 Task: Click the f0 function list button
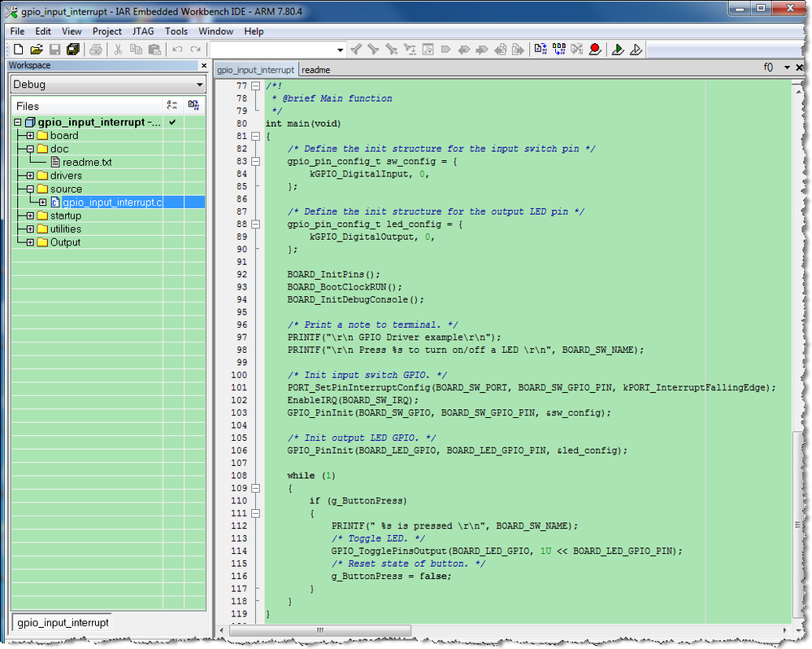[x=768, y=68]
